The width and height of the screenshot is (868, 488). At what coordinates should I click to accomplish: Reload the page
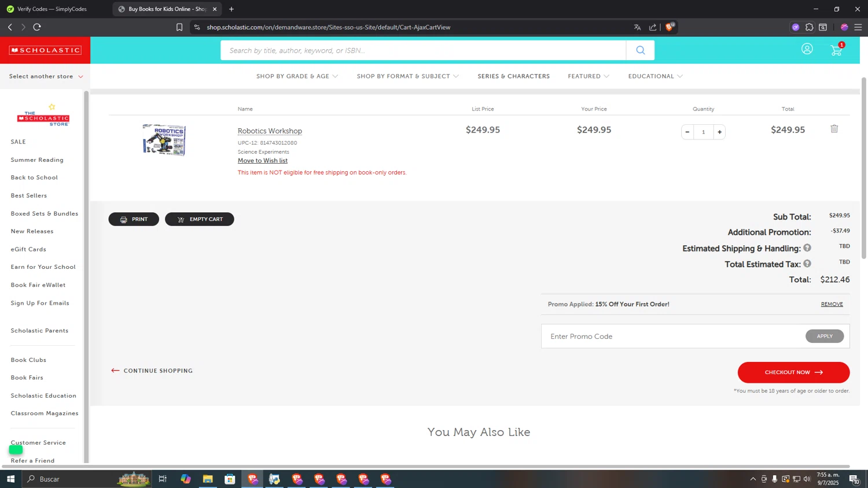point(37,27)
